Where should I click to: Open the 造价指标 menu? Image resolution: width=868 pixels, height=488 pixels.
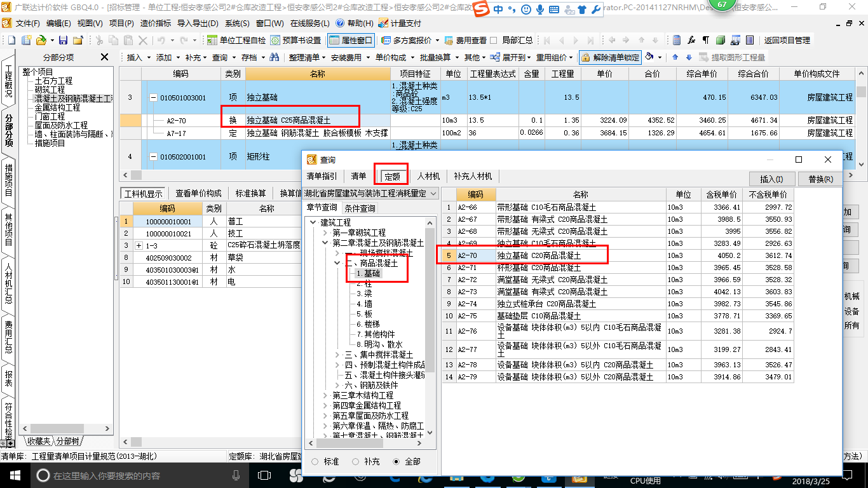155,24
